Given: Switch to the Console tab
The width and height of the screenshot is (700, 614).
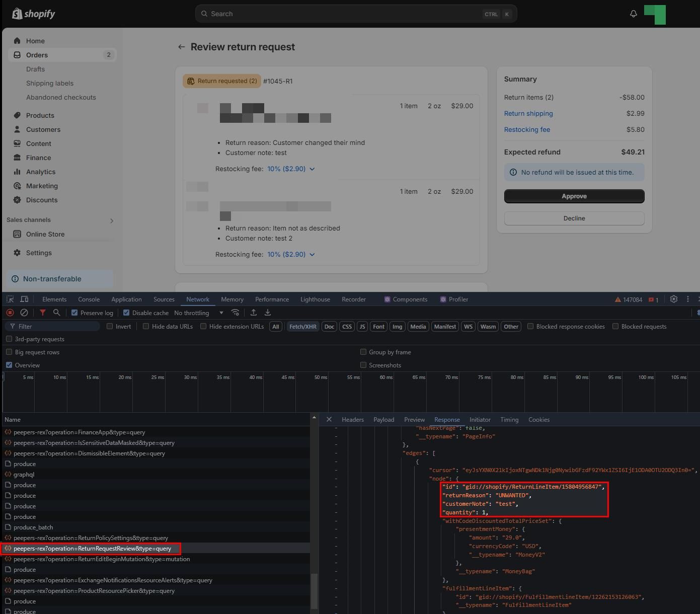Looking at the screenshot, I should point(89,299).
